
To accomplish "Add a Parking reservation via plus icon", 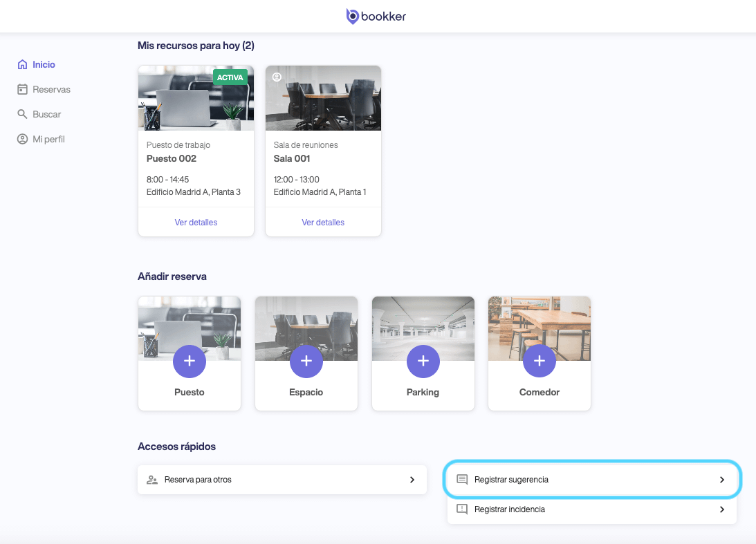I will point(423,361).
